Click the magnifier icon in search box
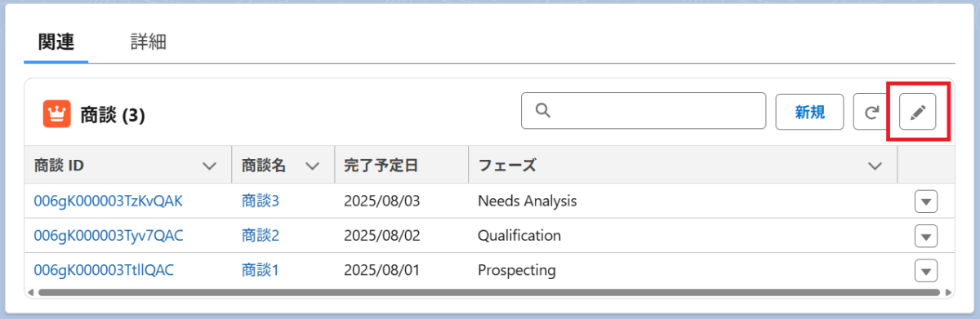 [543, 111]
